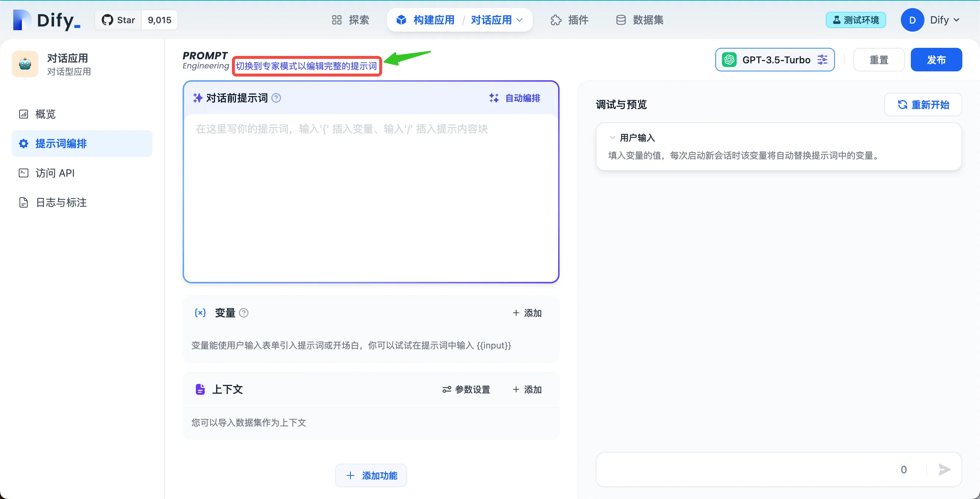This screenshot has width=980, height=499.
Task: Click the expert mode switch link
Action: click(306, 66)
